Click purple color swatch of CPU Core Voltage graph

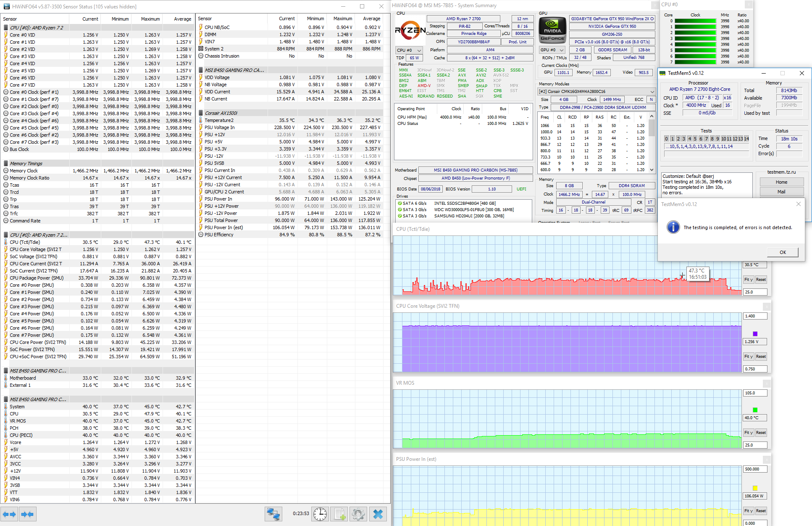[755, 333]
